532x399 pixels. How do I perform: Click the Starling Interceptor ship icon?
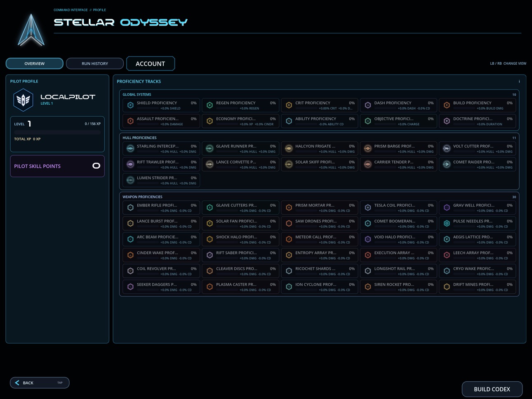point(130,148)
